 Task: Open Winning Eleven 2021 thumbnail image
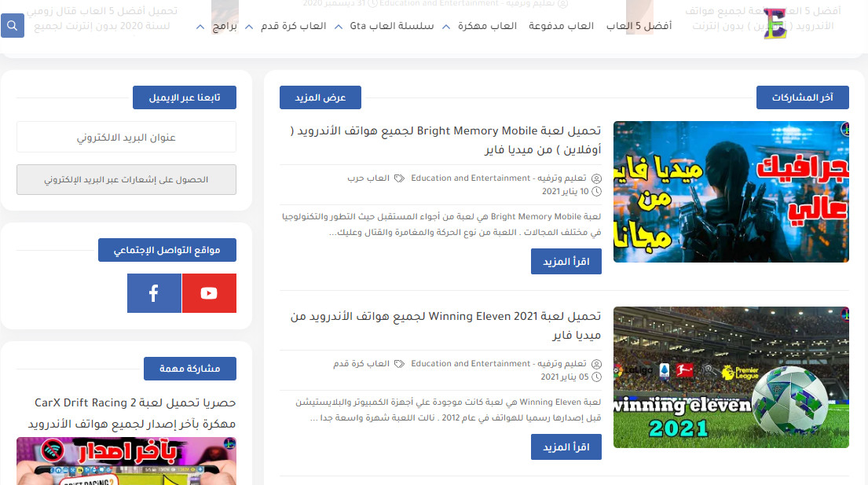point(731,377)
